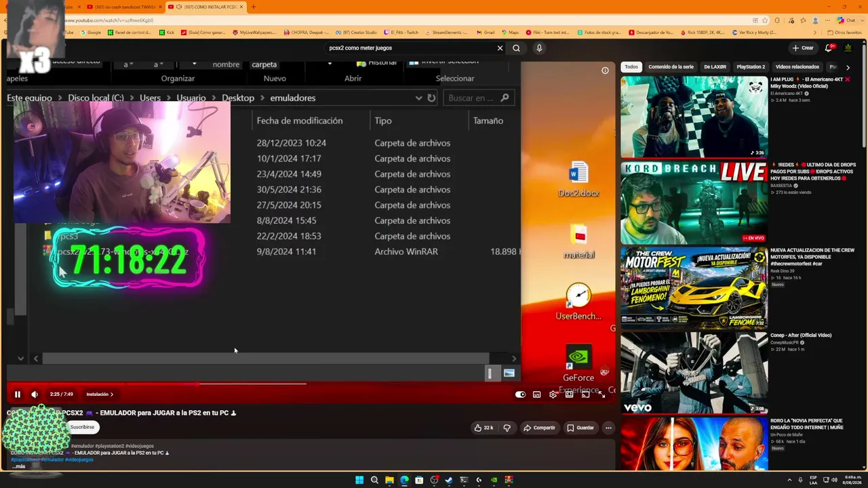Select the Todos filter chip
Screen dimensions: 868x488
631,67
